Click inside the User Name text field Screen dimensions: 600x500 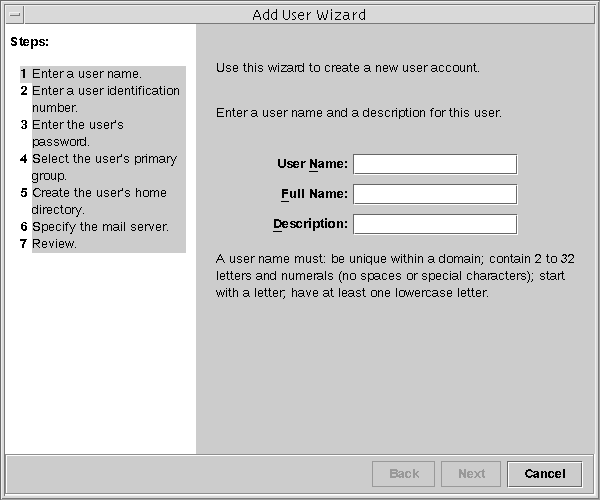(434, 164)
